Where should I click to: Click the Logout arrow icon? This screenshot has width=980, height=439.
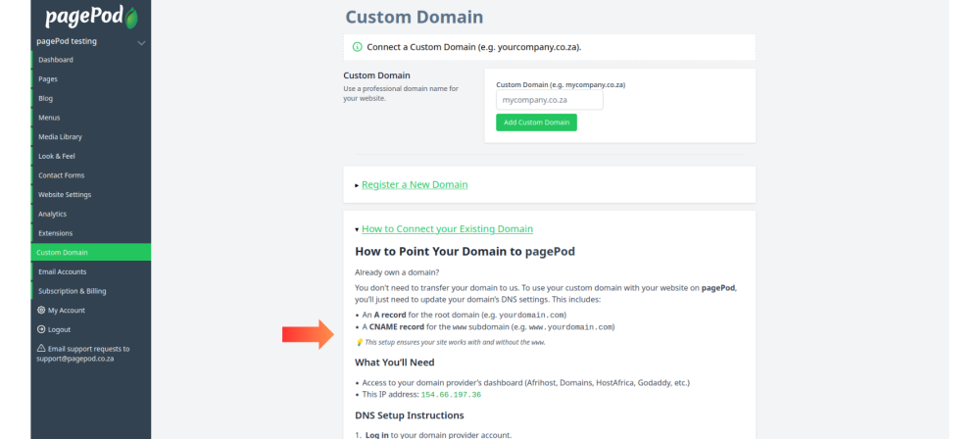(x=41, y=329)
